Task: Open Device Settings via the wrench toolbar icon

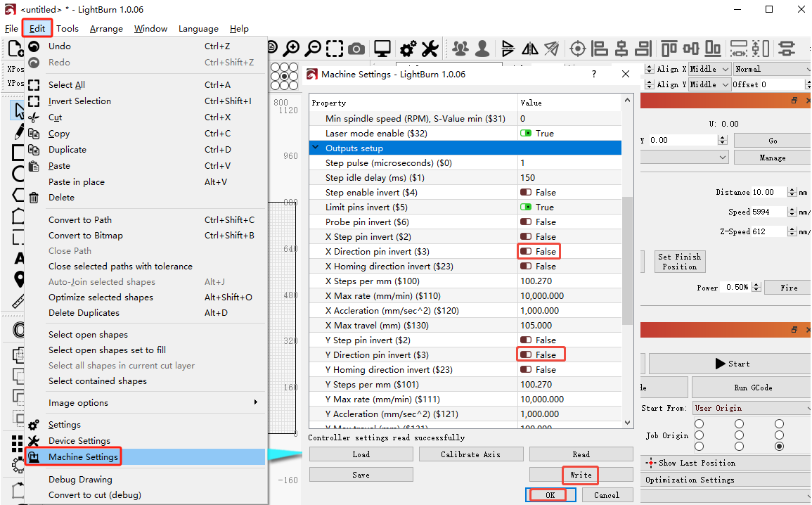Action: 430,49
